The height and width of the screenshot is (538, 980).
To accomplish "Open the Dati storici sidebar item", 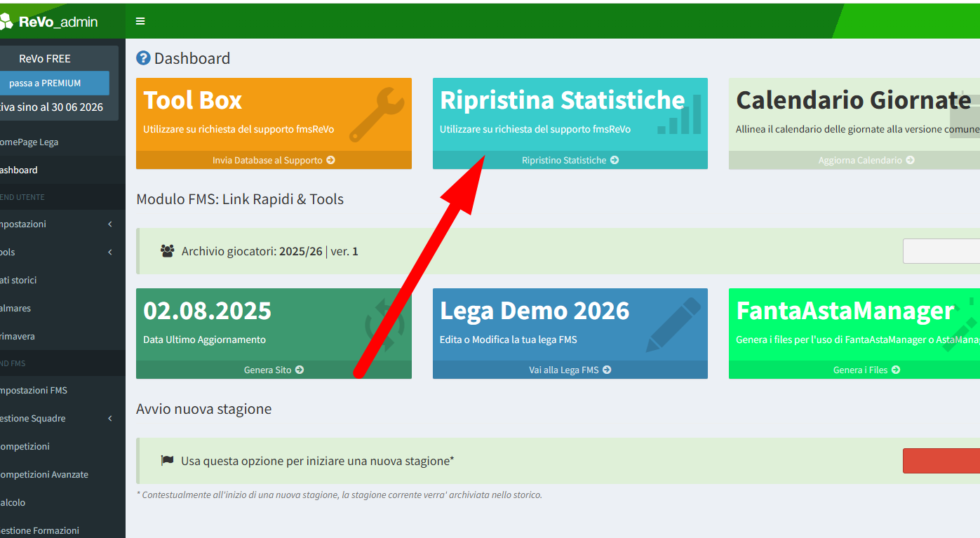I will point(19,280).
